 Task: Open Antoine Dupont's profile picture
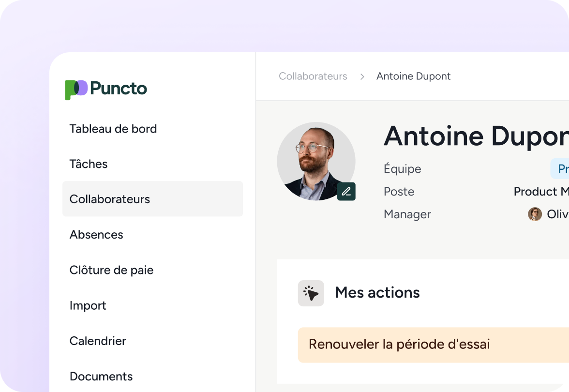[x=315, y=160]
